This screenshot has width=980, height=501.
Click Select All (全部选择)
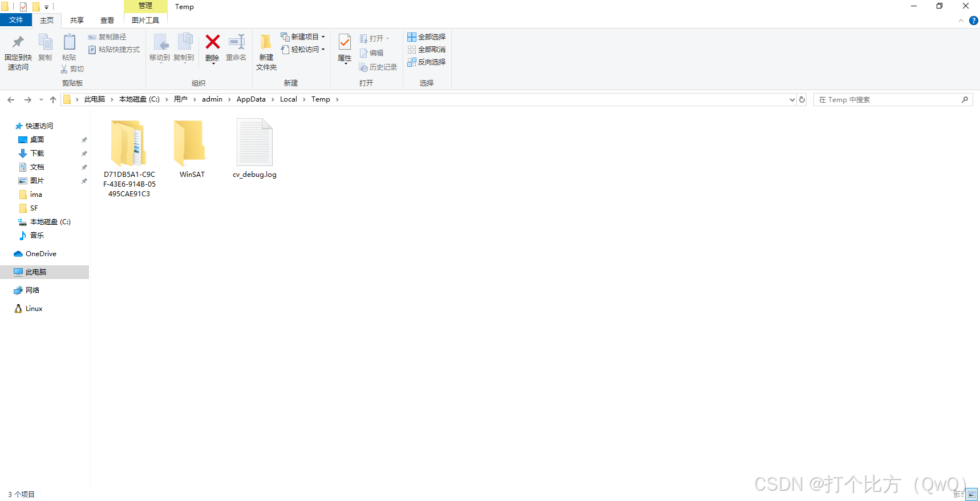(426, 37)
